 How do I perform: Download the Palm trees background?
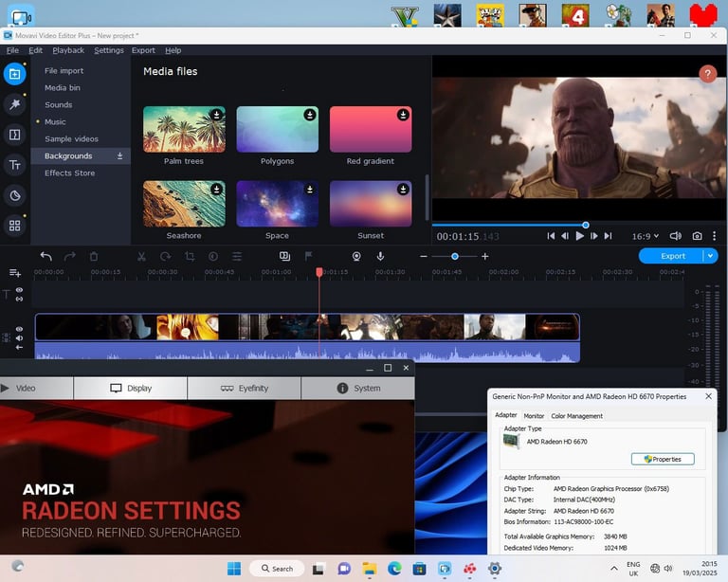[x=216, y=115]
